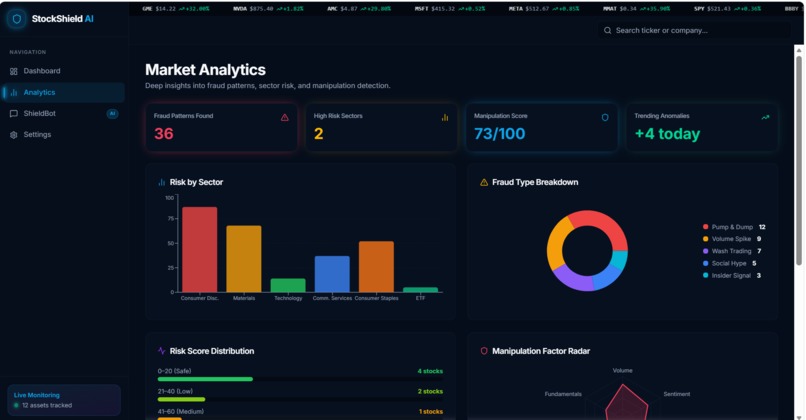Click the StockShield AI shield logo
This screenshot has width=806, height=420.
[16, 19]
